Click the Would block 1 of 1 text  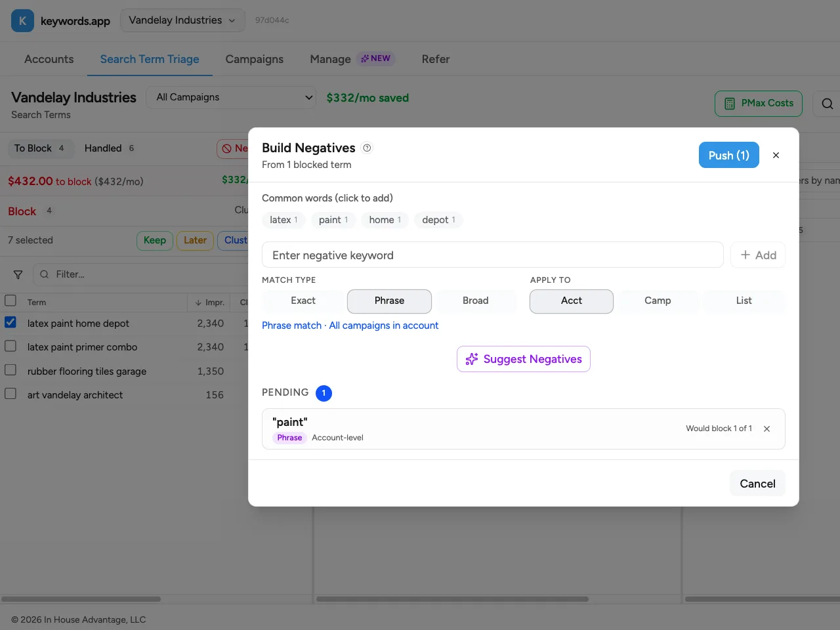point(719,429)
